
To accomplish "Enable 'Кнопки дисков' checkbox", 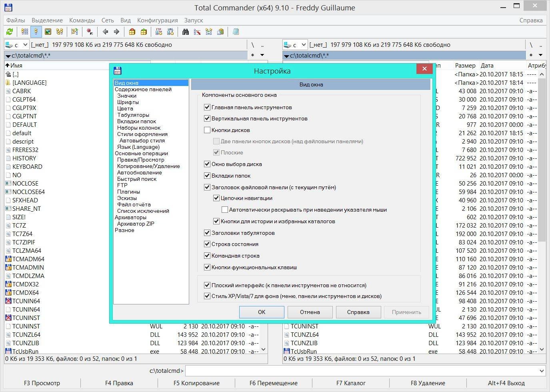I will tap(207, 130).
